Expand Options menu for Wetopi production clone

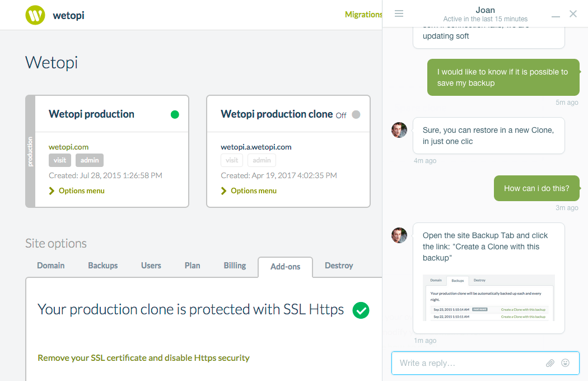[x=249, y=190]
